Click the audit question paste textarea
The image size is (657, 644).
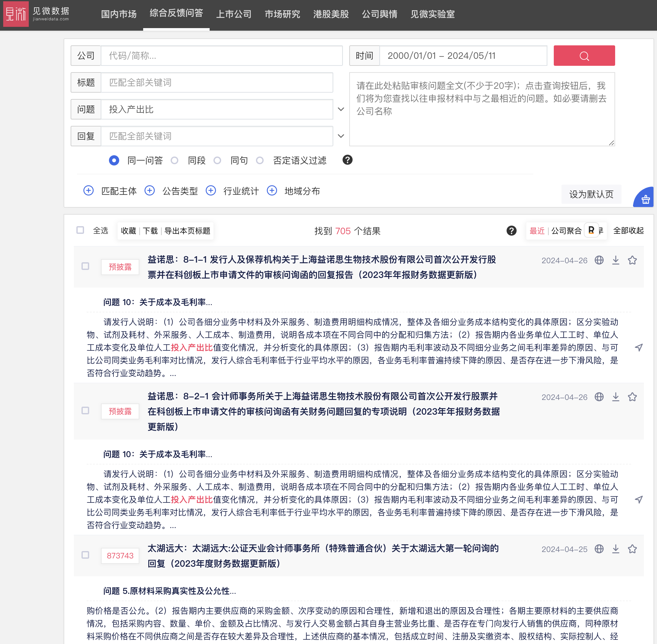482,109
